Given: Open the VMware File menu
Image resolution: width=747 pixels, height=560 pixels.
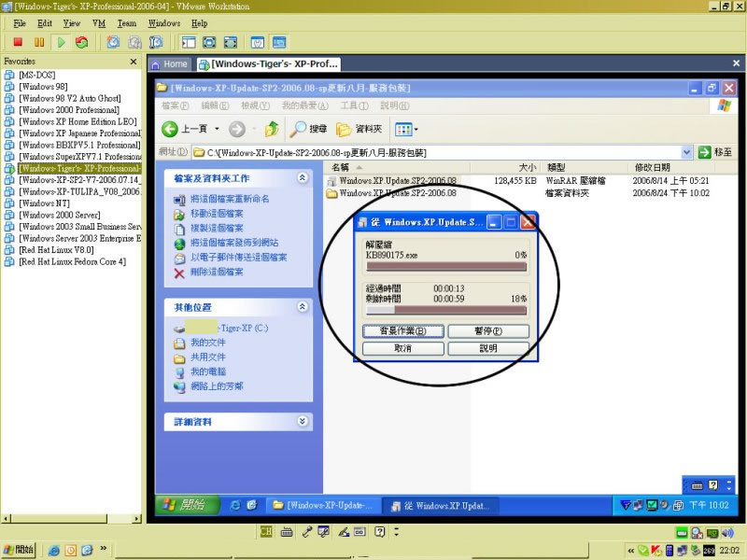Looking at the screenshot, I should pyautogui.click(x=20, y=23).
